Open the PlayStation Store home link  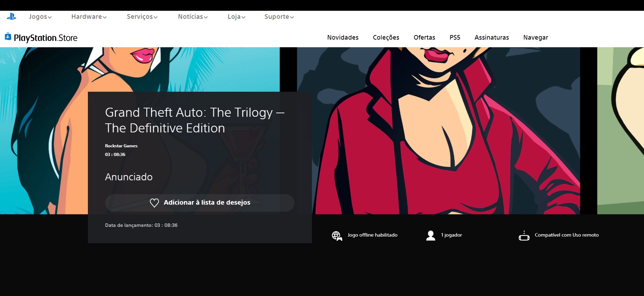click(x=41, y=37)
